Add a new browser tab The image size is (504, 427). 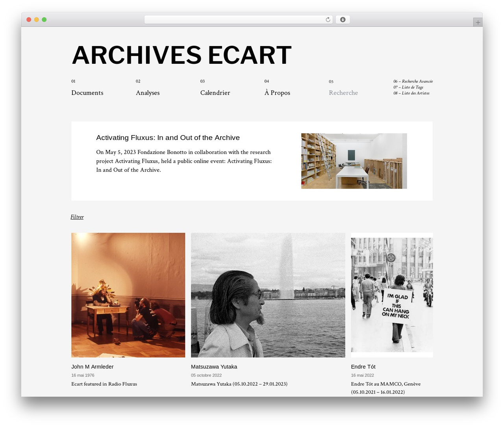point(478,22)
